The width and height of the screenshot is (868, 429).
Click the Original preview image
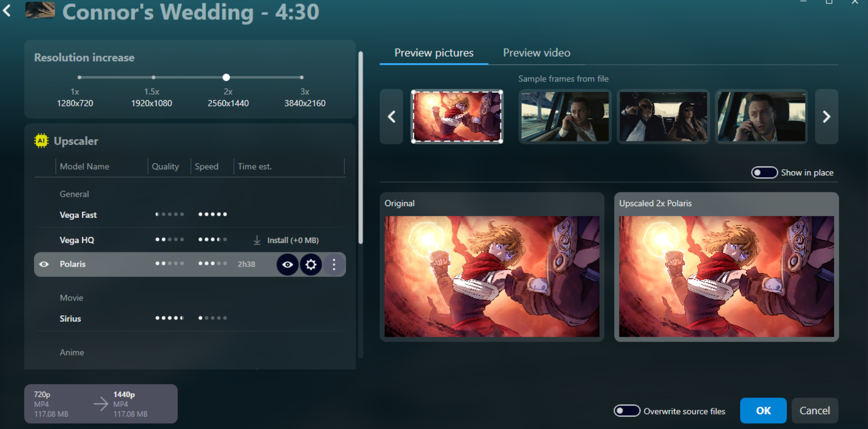tap(492, 276)
